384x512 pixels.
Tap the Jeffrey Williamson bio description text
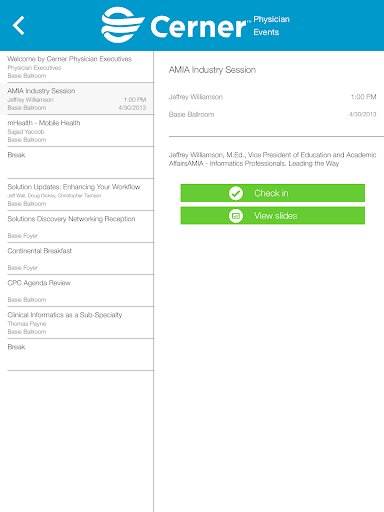tap(272, 159)
